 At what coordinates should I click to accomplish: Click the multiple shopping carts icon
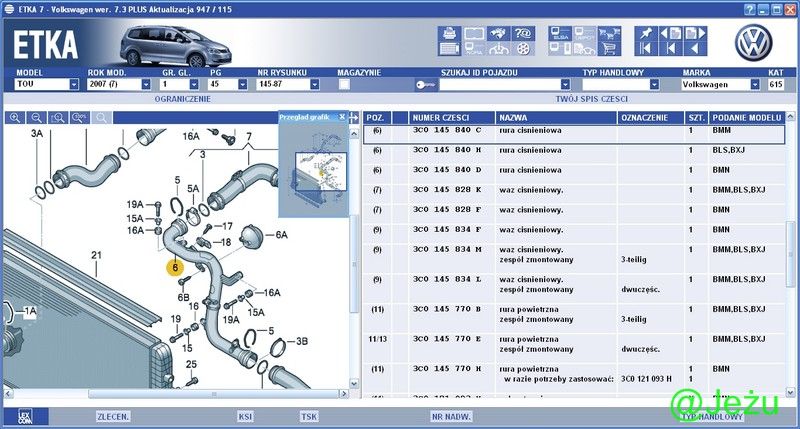609,34
